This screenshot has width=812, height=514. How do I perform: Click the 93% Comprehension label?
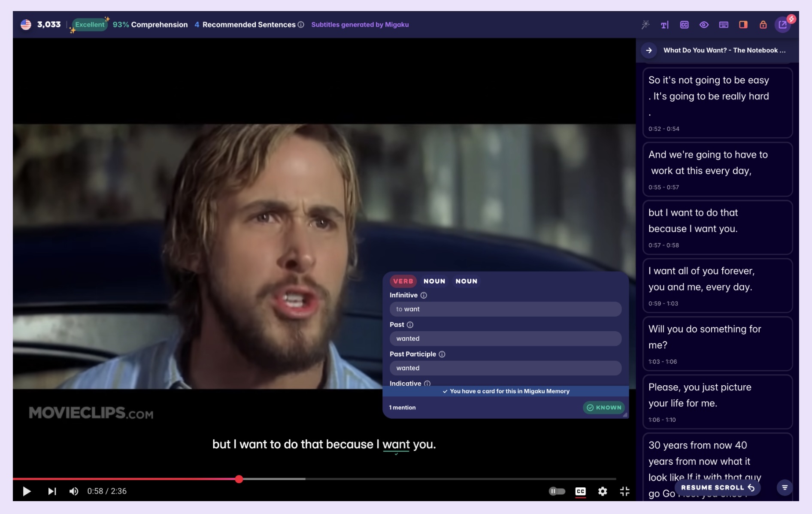[150, 25]
